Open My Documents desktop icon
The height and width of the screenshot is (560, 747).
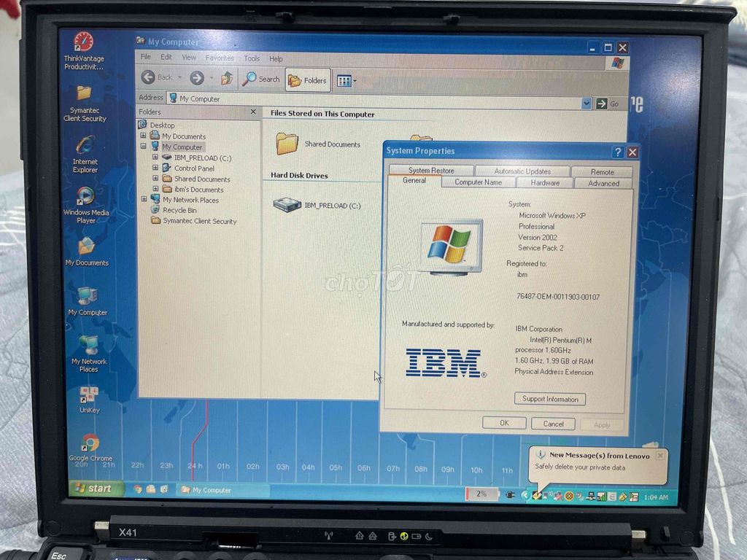pyautogui.click(x=87, y=252)
